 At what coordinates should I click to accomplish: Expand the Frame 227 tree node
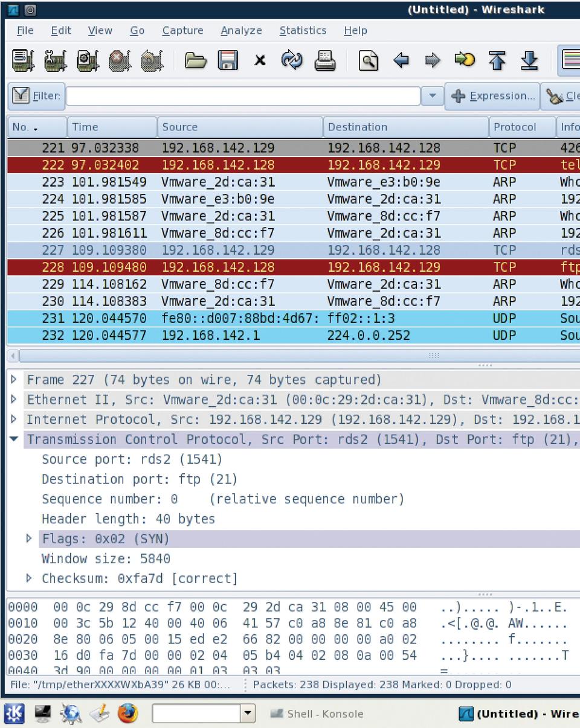(x=14, y=380)
